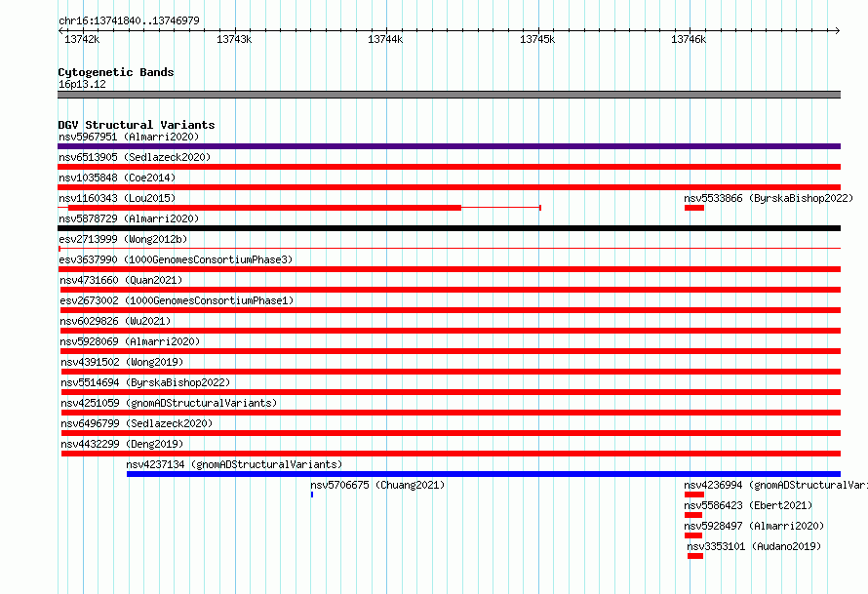
Task: Click the 13745k ruler mark
Action: [537, 39]
